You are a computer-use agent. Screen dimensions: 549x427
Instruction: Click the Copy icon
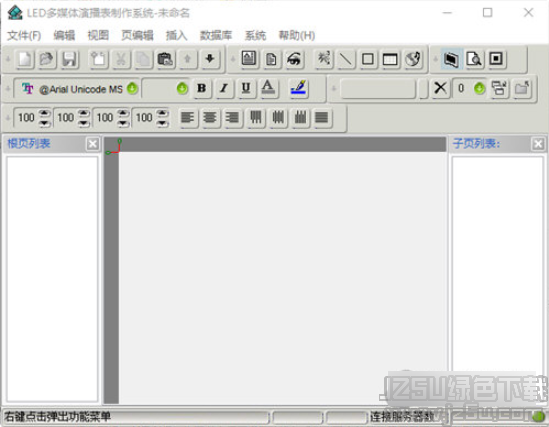(x=143, y=59)
